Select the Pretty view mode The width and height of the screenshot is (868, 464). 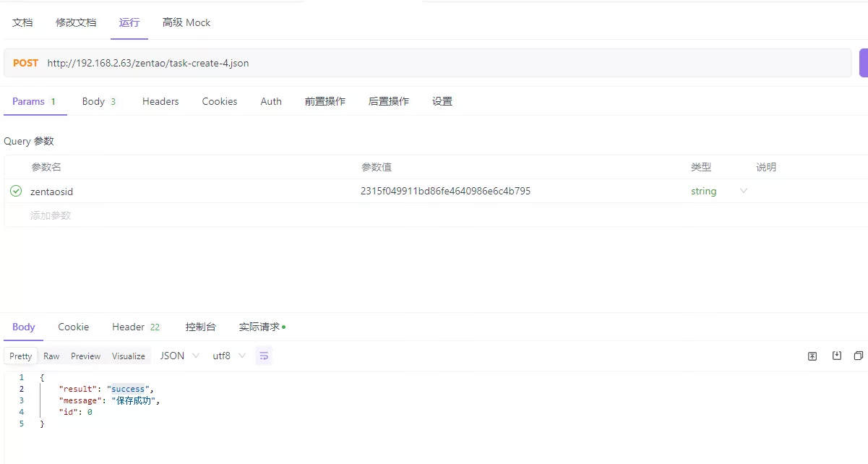(21, 356)
